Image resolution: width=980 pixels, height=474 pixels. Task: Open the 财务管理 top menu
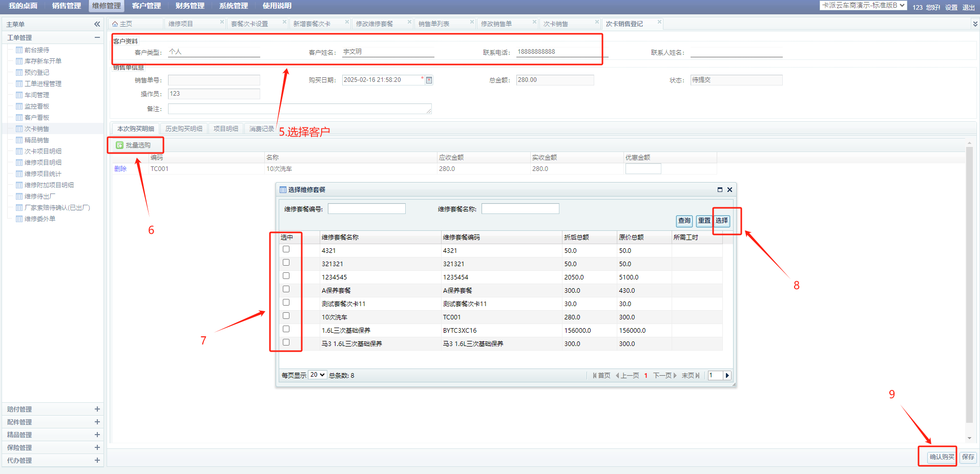click(x=190, y=6)
